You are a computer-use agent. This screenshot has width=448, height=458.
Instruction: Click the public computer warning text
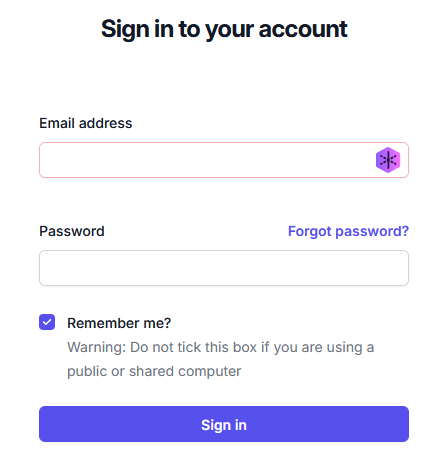click(x=221, y=359)
